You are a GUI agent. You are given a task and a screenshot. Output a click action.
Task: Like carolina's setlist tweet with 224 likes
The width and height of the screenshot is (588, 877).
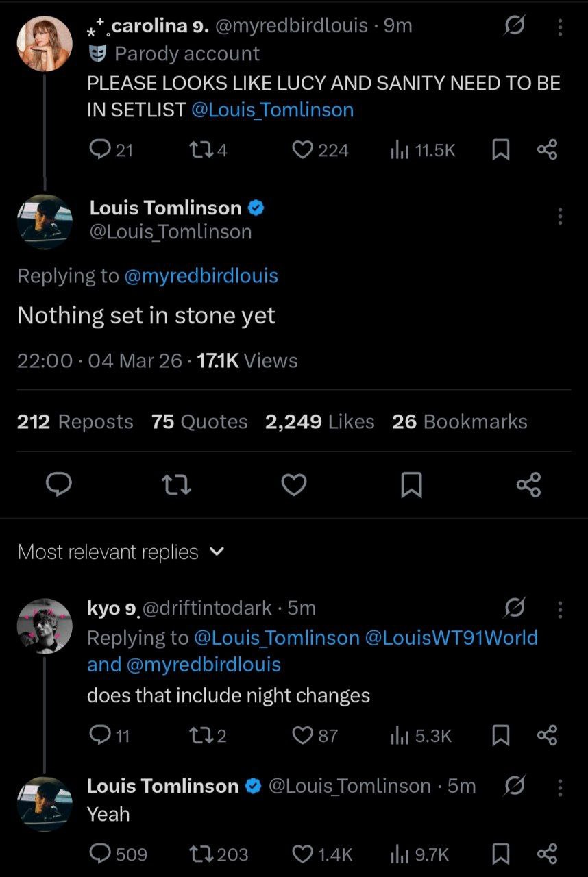point(302,150)
